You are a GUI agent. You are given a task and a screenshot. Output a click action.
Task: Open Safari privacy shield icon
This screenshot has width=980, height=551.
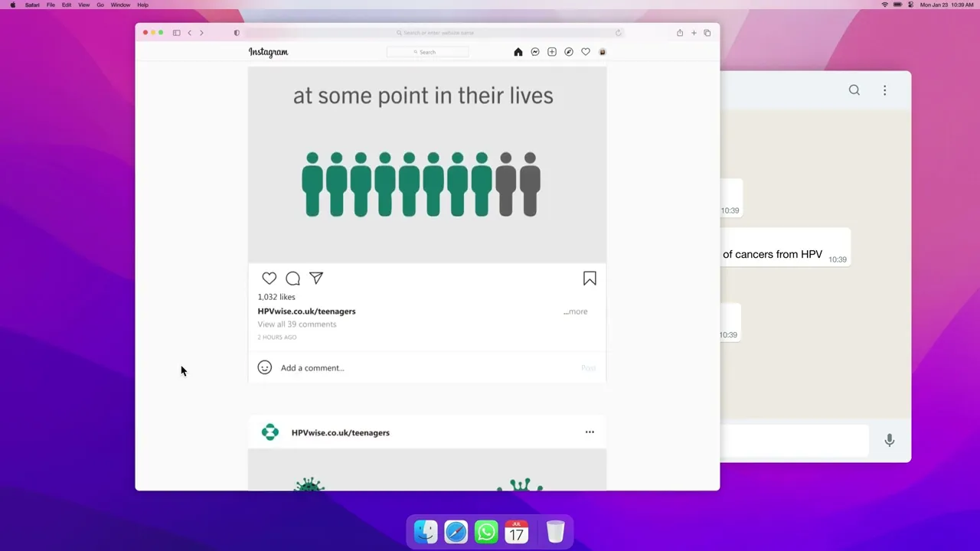click(x=237, y=33)
